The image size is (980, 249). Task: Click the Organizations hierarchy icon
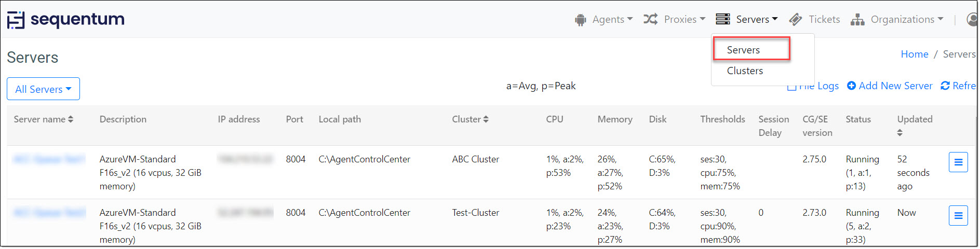tap(857, 20)
